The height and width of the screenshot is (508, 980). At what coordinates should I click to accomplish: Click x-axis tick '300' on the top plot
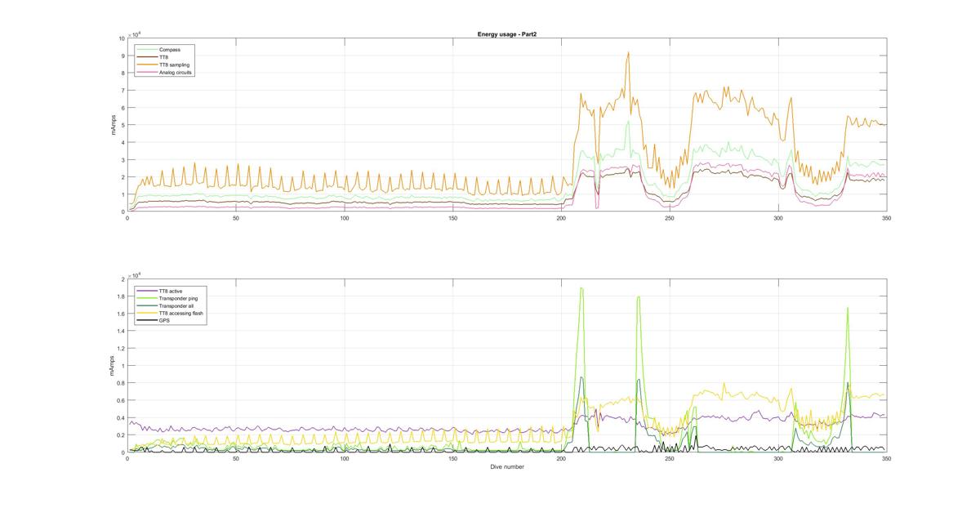(x=777, y=218)
